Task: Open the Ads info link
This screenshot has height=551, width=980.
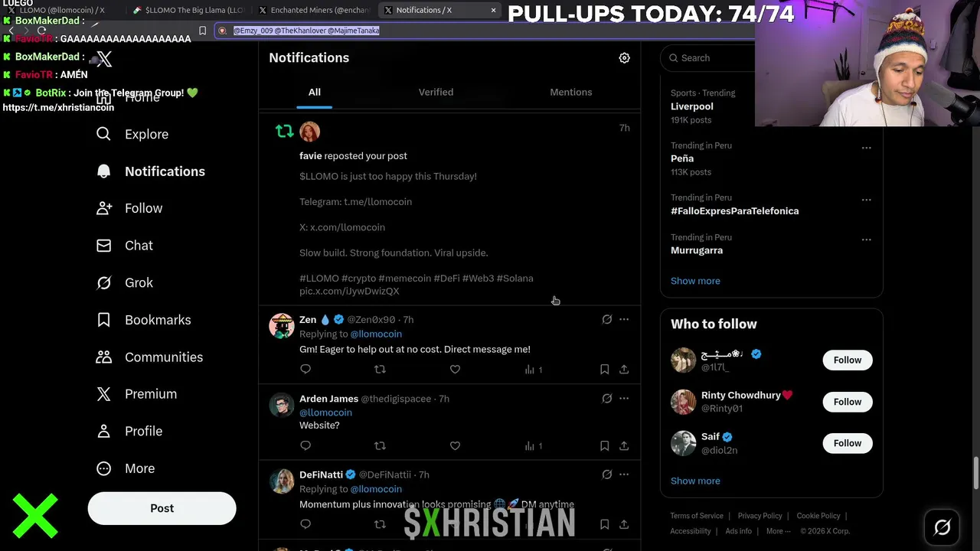Action: pos(738,531)
